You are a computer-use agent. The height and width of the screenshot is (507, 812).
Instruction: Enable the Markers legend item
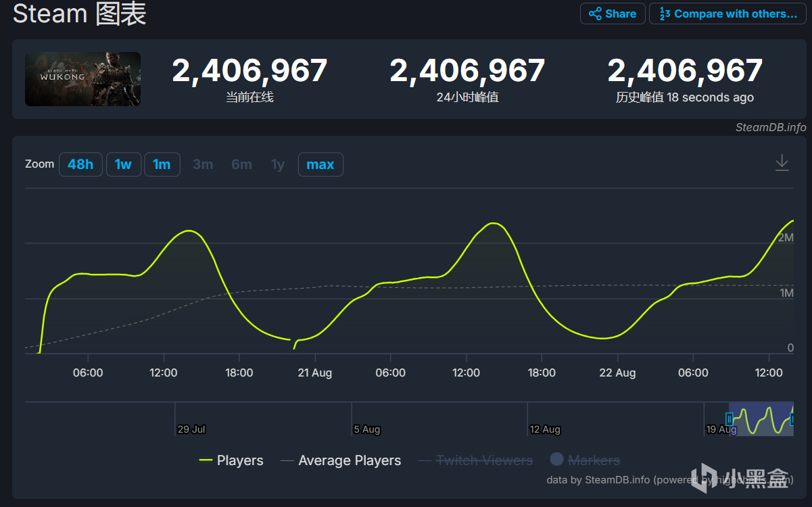[585, 460]
